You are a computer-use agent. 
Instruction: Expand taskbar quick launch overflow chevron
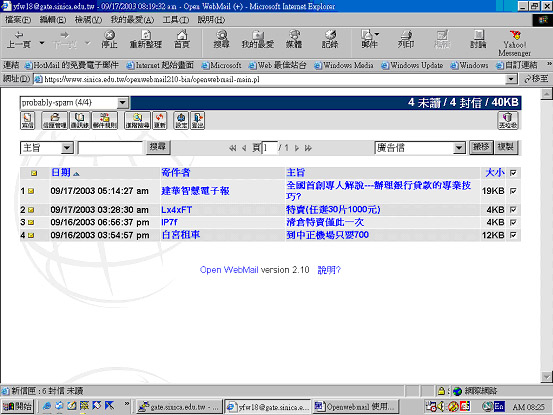(127, 403)
